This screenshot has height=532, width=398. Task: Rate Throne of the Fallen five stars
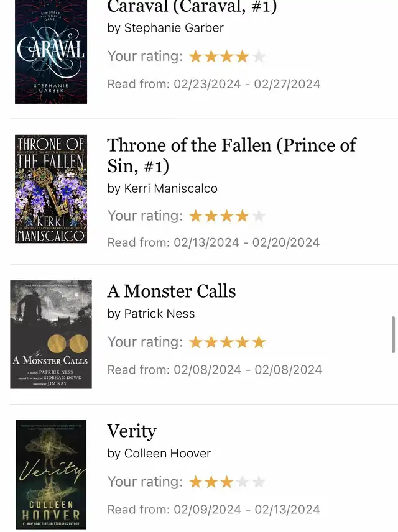pos(259,216)
